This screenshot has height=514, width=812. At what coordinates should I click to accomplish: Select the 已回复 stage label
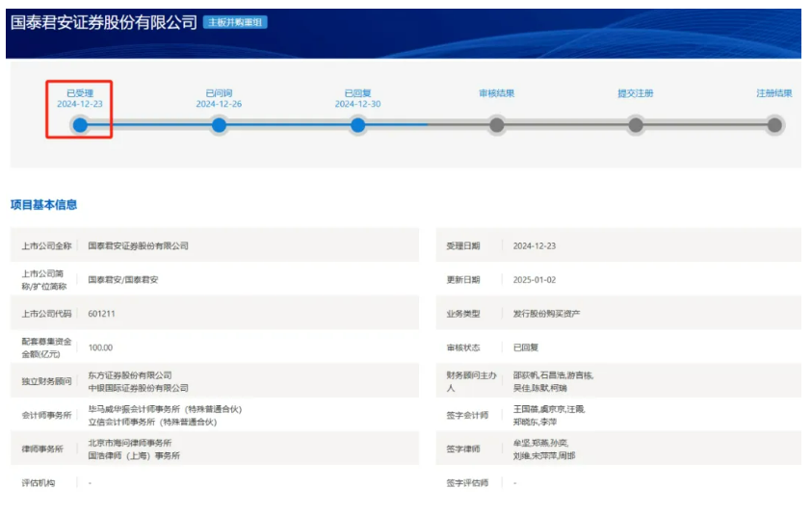[358, 93]
